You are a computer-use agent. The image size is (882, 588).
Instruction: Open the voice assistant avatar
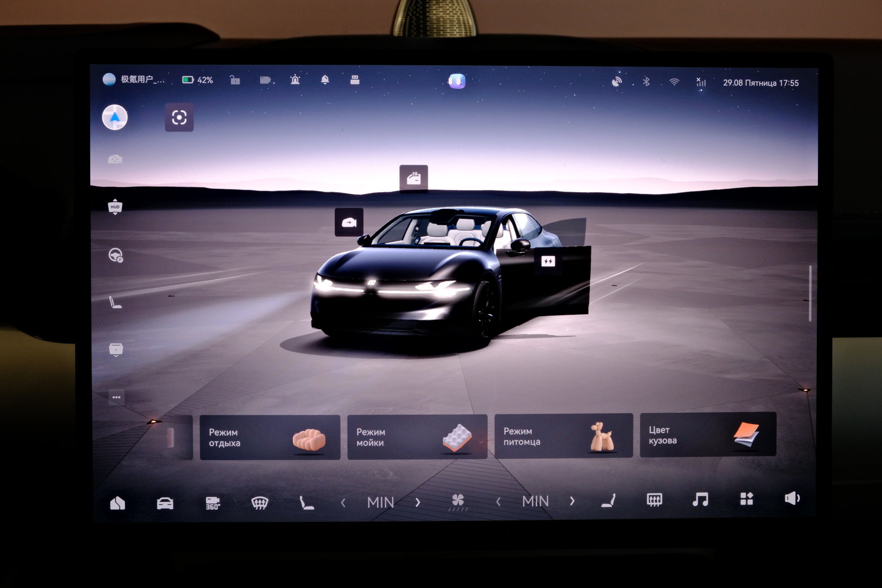click(x=457, y=81)
